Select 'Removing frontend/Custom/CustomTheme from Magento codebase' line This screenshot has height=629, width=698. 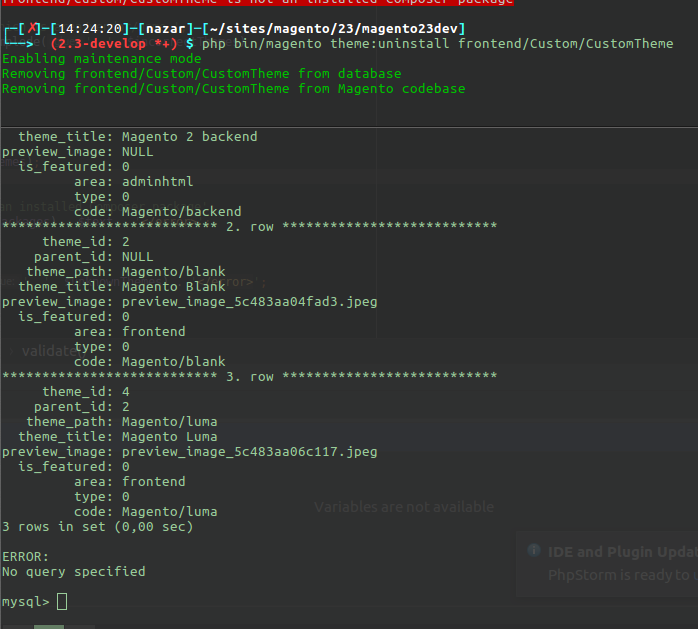234,89
